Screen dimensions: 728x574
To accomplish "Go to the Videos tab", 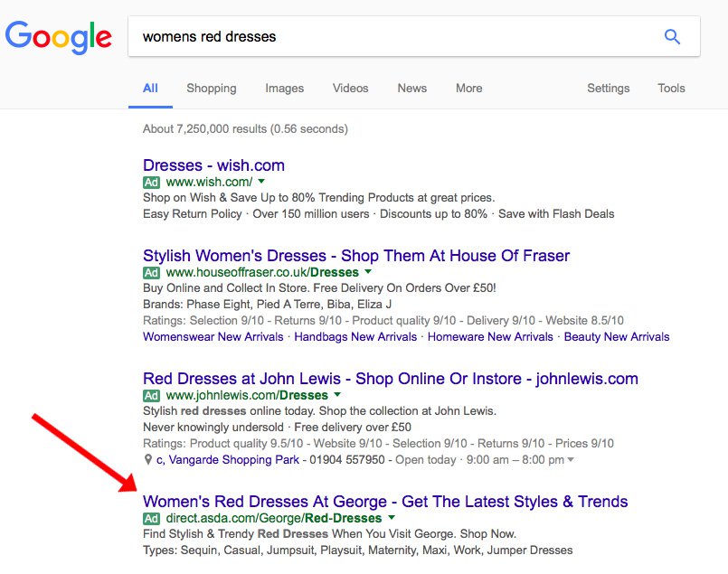I will (x=351, y=89).
